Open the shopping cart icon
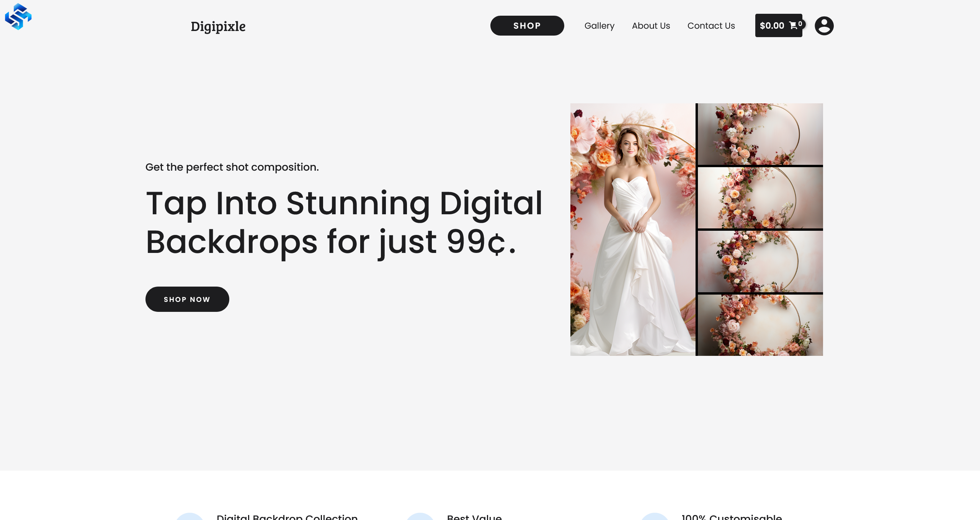 click(793, 26)
